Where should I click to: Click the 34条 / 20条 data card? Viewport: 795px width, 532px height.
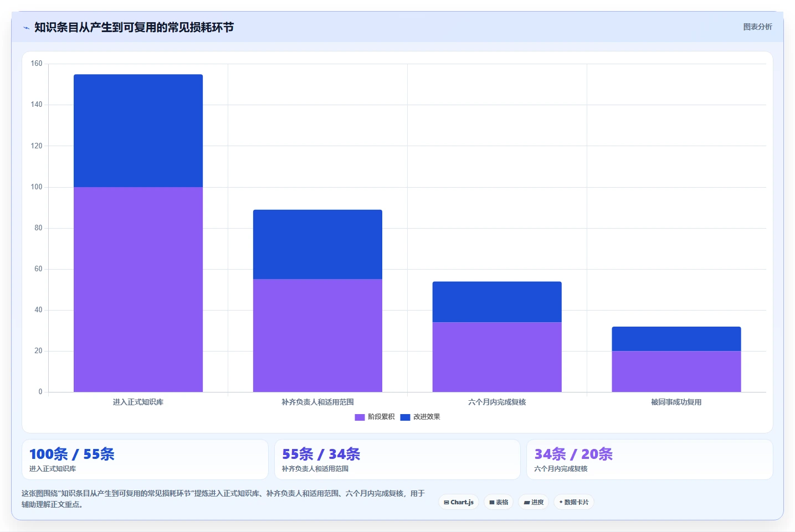tap(650, 459)
